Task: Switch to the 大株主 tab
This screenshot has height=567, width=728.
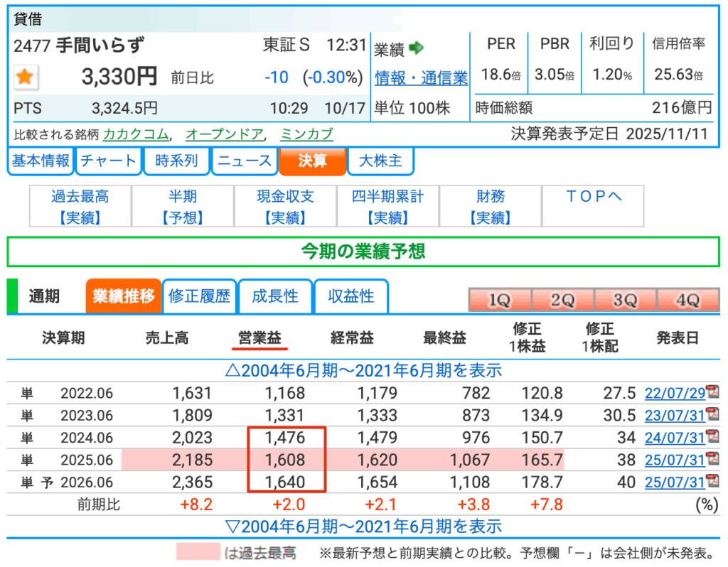Action: (380, 161)
